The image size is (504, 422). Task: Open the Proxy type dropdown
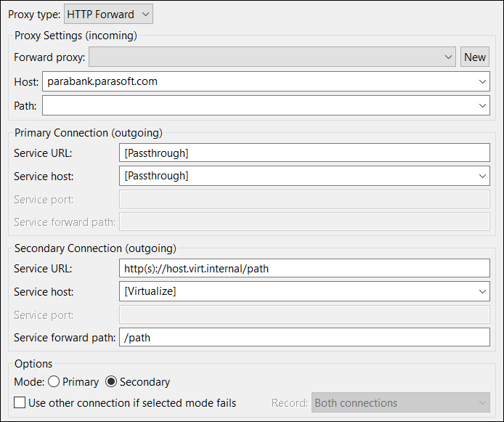(108, 14)
